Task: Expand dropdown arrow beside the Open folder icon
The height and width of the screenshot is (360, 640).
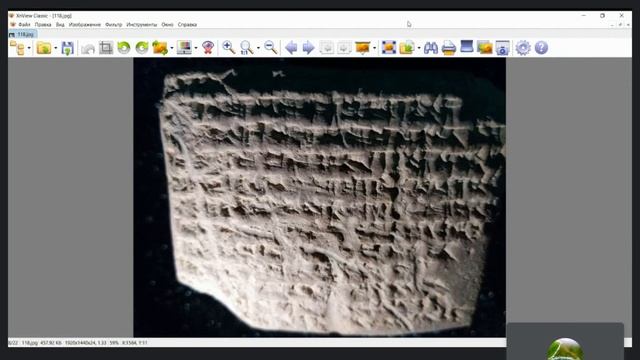Action: tap(56, 48)
